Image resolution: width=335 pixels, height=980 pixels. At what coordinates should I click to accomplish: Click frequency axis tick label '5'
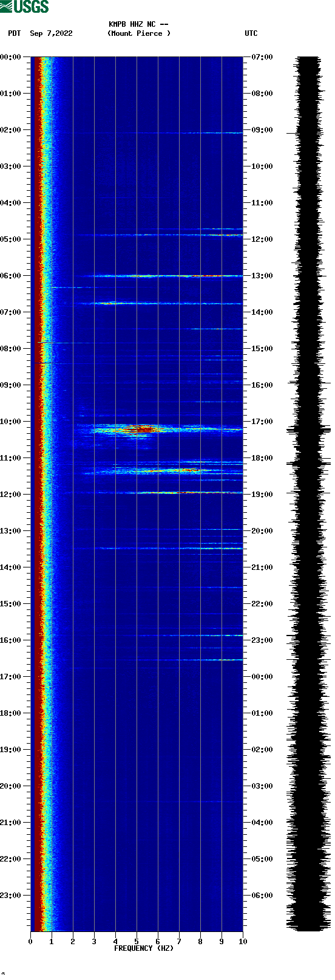click(137, 942)
